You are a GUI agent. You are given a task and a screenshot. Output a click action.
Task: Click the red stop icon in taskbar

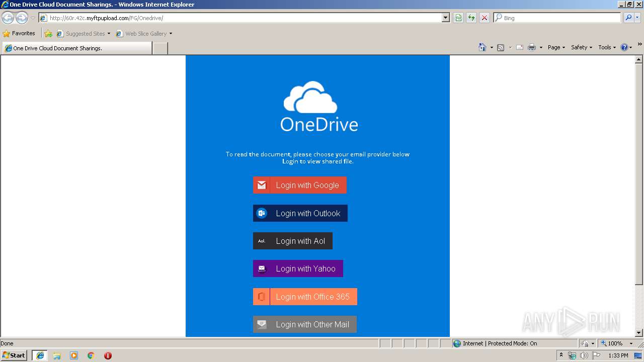click(108, 355)
